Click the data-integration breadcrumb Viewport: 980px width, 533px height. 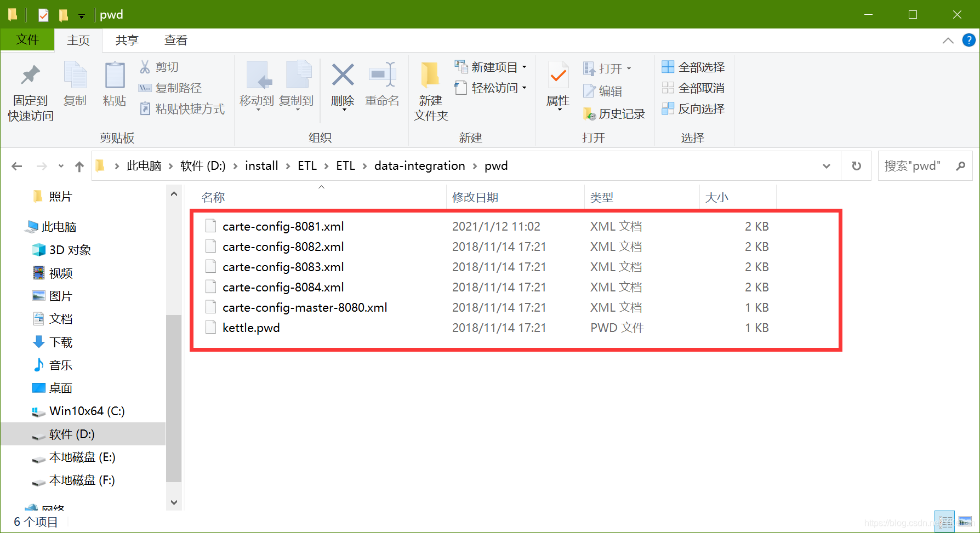(x=419, y=165)
